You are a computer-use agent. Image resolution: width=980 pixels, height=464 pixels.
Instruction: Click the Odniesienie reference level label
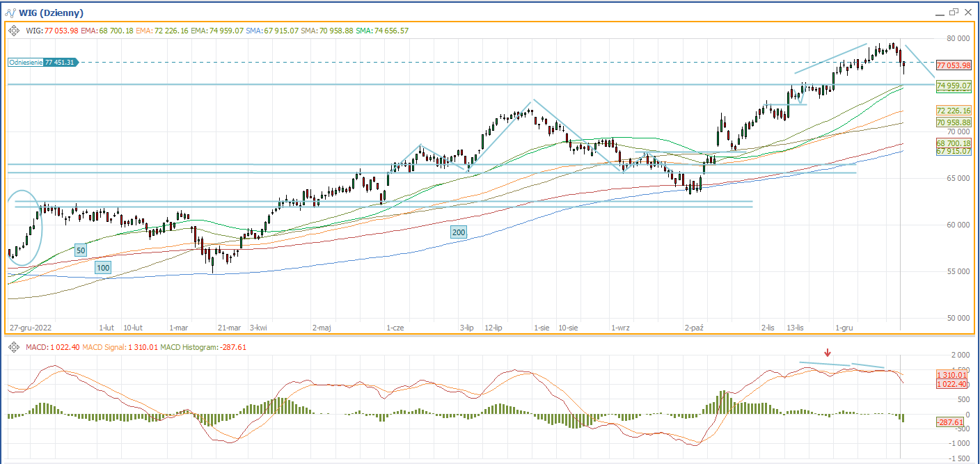(43, 63)
